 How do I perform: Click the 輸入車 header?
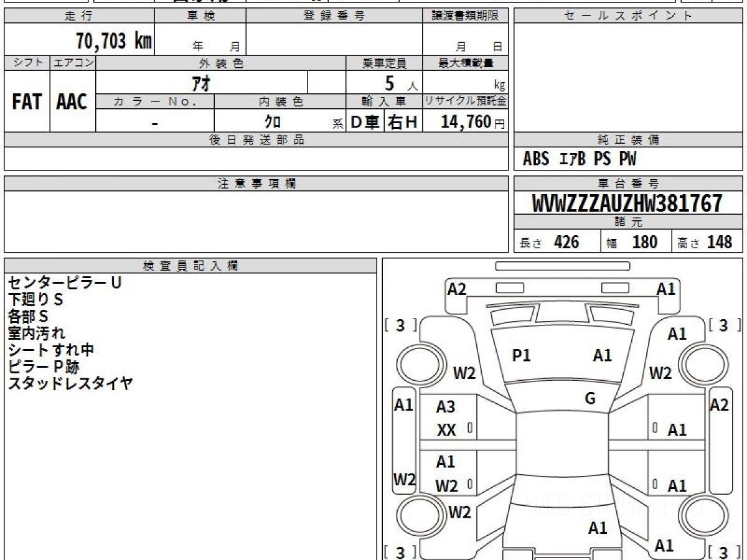[x=384, y=101]
